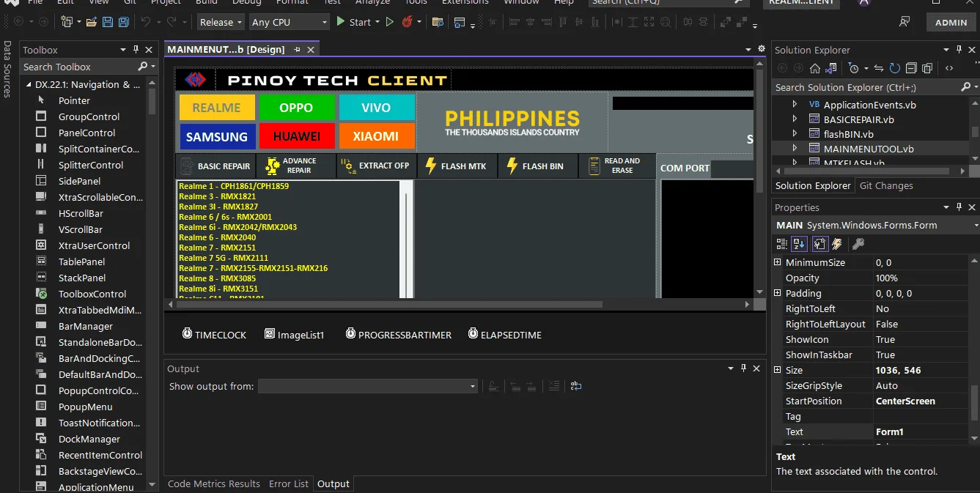
Task: Switch to Git Changes tab
Action: 886,185
